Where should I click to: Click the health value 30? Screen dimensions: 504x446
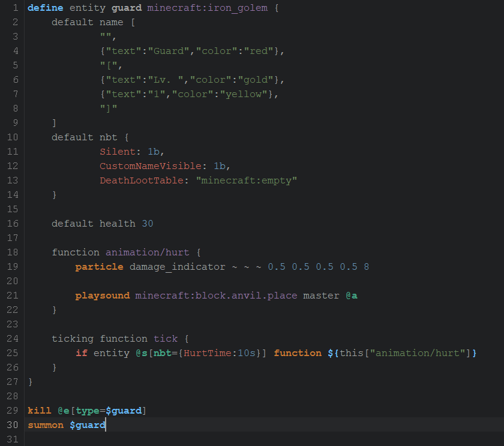click(148, 224)
